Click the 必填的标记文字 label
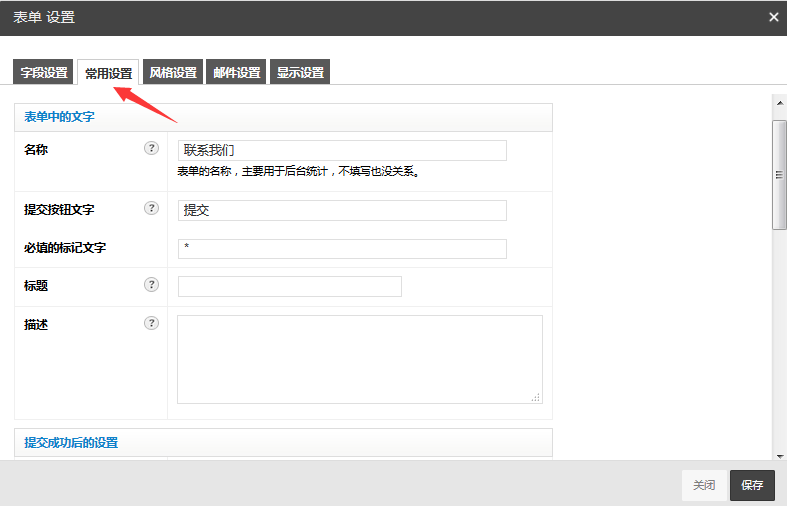This screenshot has width=787, height=506. coord(65,248)
